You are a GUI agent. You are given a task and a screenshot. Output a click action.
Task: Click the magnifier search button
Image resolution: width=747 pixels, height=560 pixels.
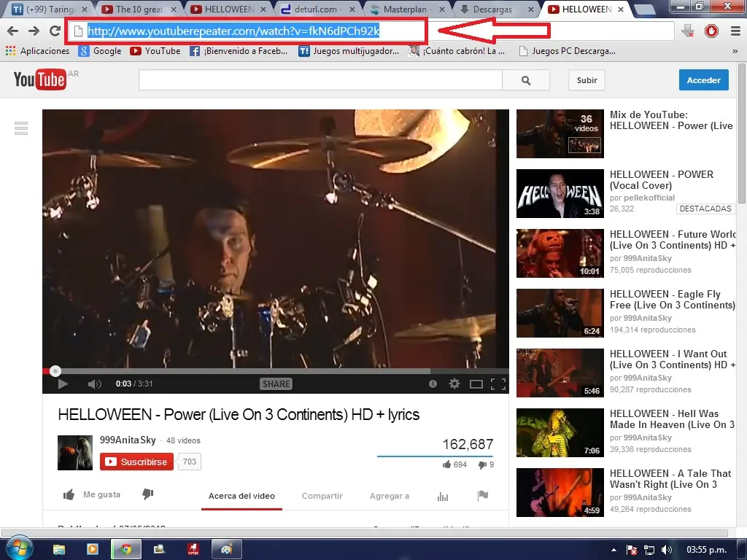coord(525,80)
